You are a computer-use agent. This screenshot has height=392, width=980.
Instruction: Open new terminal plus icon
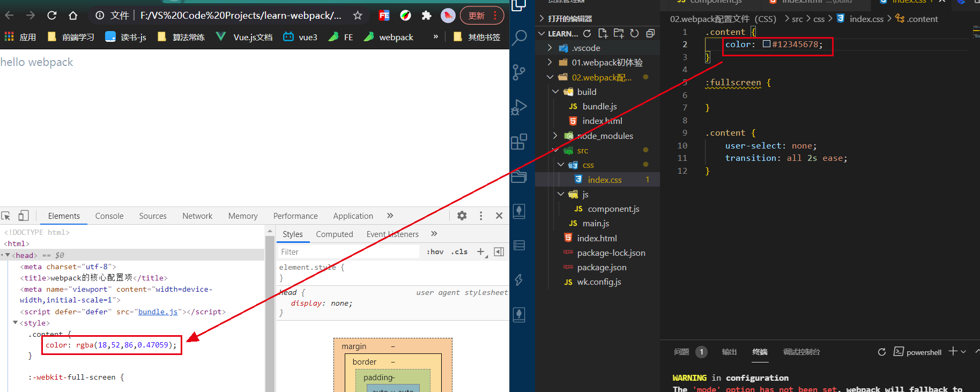click(953, 351)
